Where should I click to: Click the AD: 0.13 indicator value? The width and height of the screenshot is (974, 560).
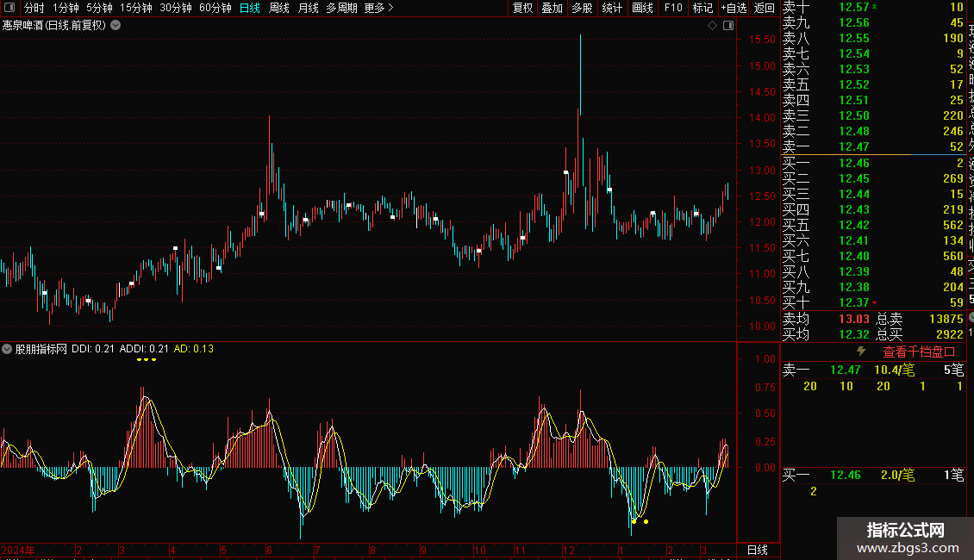coord(193,349)
